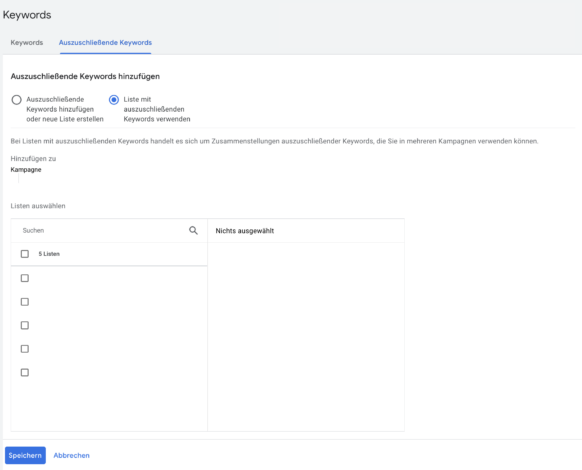Click the 'Nichts ausgewählt' selection panel header

(x=306, y=231)
